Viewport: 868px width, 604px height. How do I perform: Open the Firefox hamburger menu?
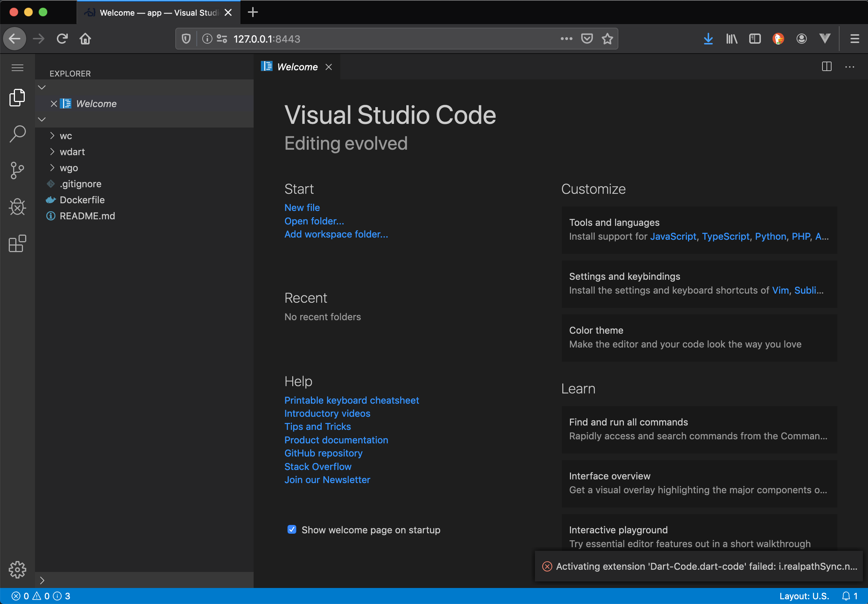(x=855, y=39)
